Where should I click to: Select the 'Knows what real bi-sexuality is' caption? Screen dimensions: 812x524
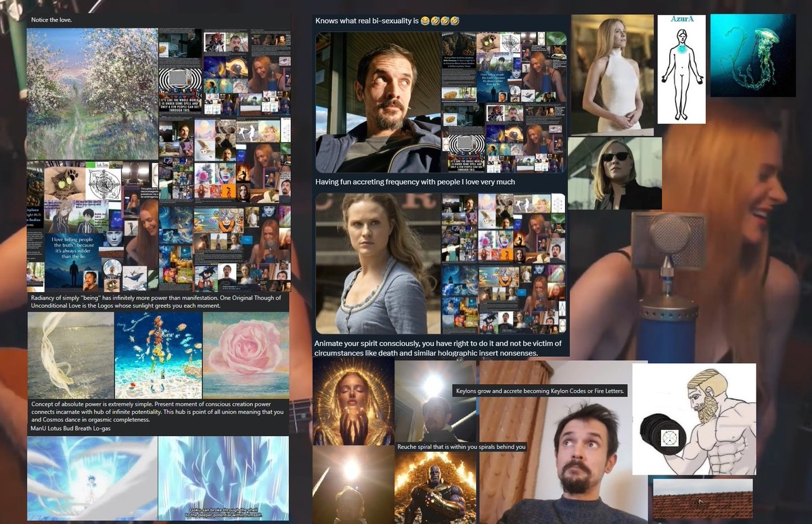[x=388, y=22]
